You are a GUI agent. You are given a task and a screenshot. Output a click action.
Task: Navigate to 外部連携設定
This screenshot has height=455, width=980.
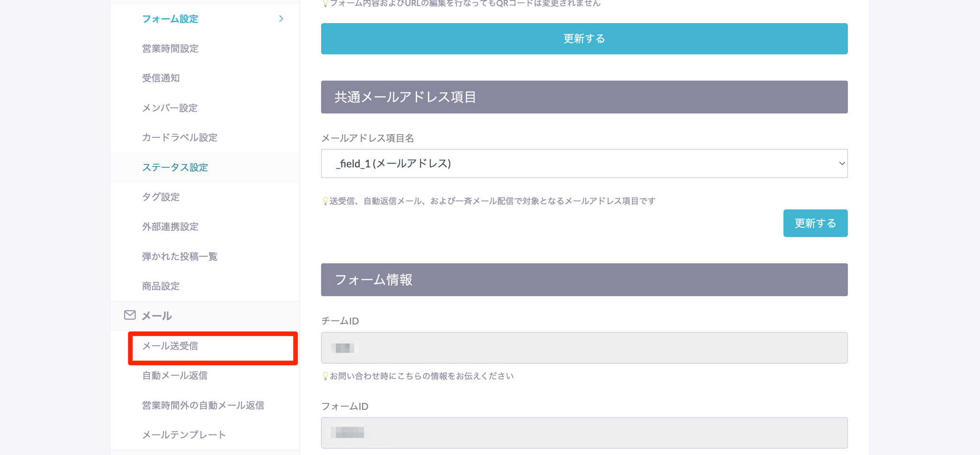point(170,226)
